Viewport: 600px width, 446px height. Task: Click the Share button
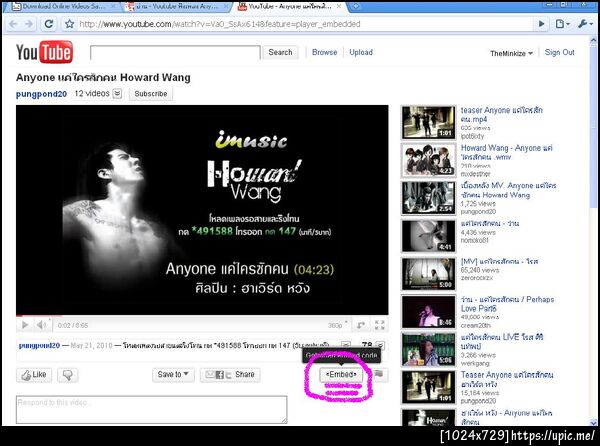tap(230, 374)
